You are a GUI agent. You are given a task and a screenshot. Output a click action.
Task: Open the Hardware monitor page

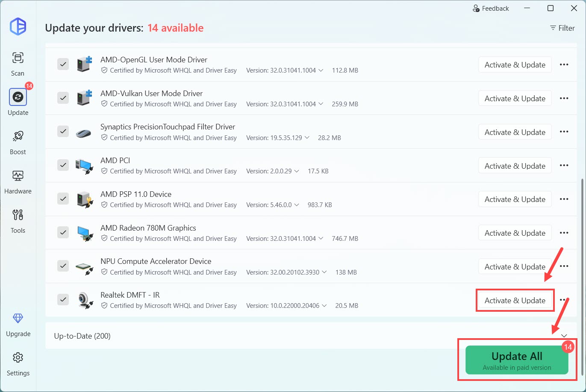coord(18,181)
